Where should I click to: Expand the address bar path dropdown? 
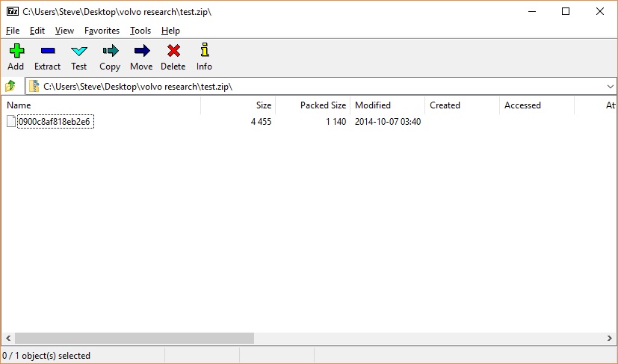pos(610,87)
